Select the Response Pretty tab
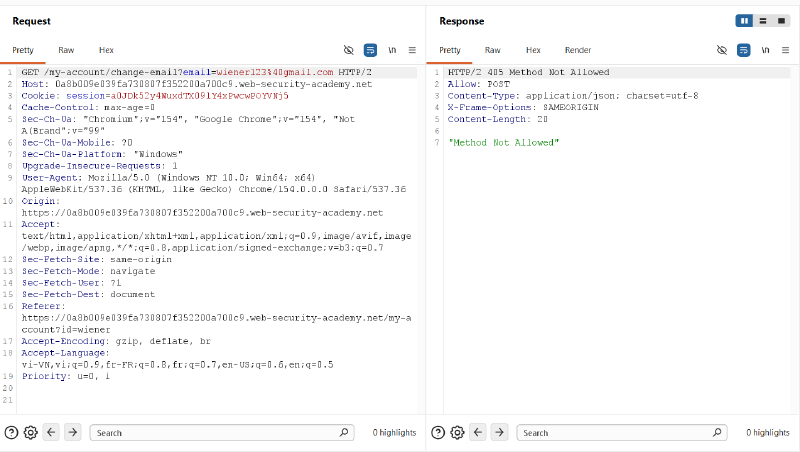Screen dimensions: 800x452 pos(449,50)
